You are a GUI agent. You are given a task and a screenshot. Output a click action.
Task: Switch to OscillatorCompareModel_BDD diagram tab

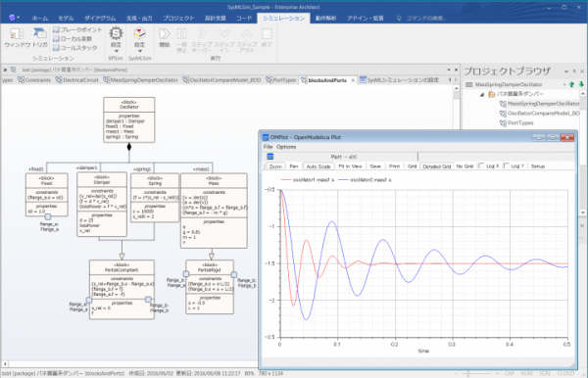pyautogui.click(x=221, y=80)
